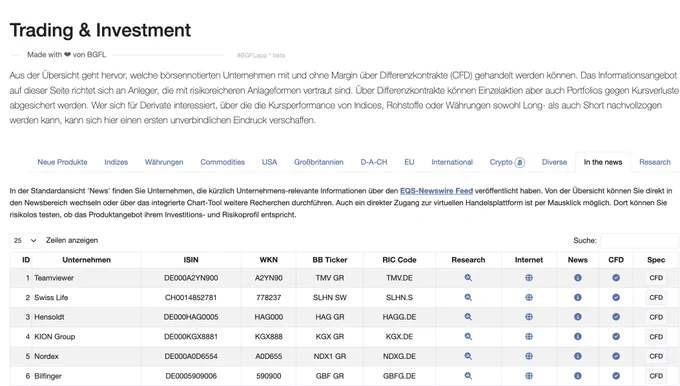Open the D-A-CH tab

(x=374, y=162)
